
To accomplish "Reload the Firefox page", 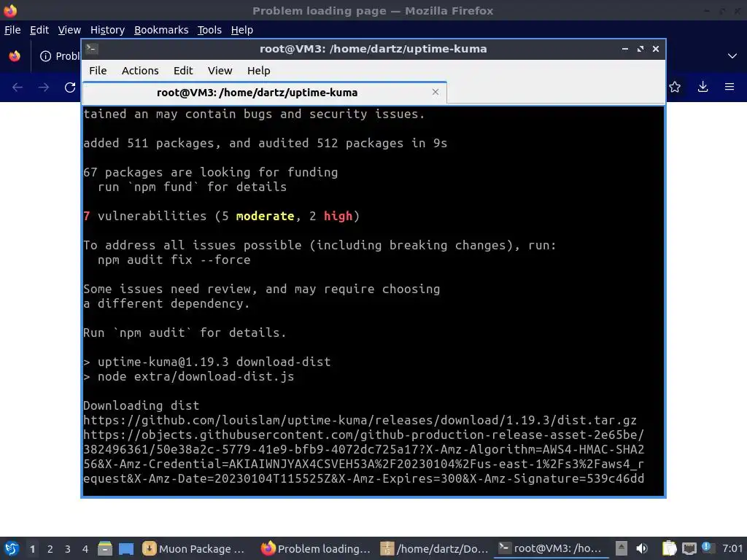I will tap(70, 87).
